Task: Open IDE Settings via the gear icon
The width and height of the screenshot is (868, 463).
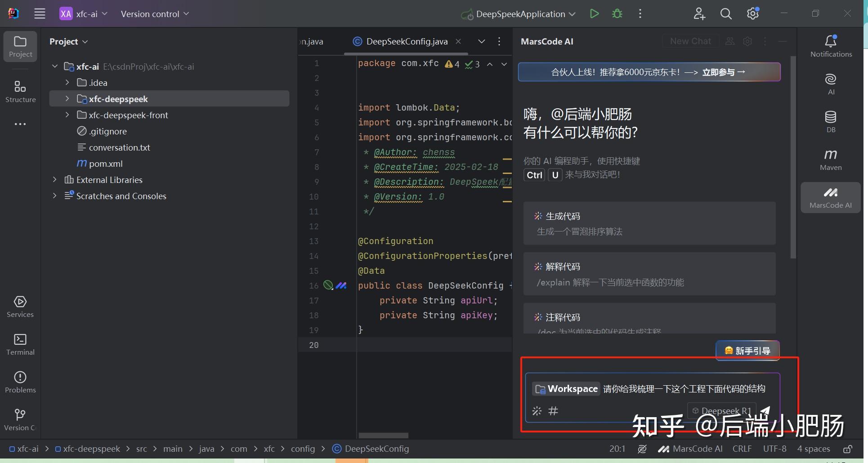Action: click(752, 13)
